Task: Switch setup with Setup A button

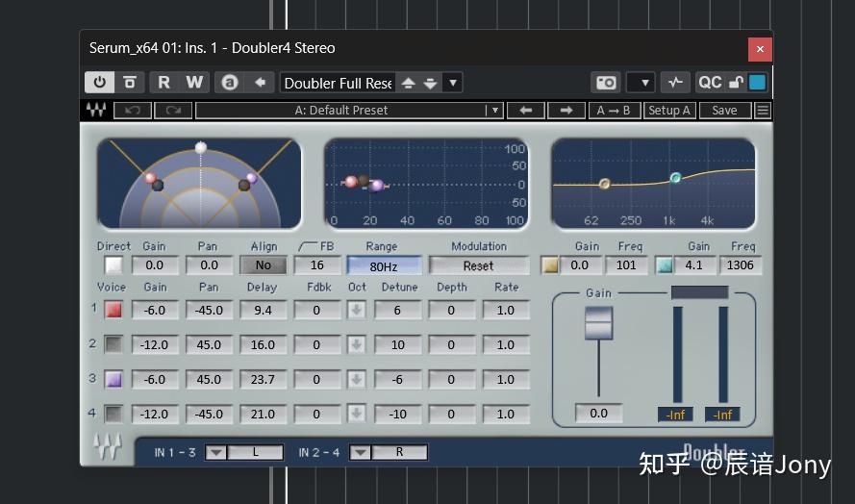Action: click(669, 111)
